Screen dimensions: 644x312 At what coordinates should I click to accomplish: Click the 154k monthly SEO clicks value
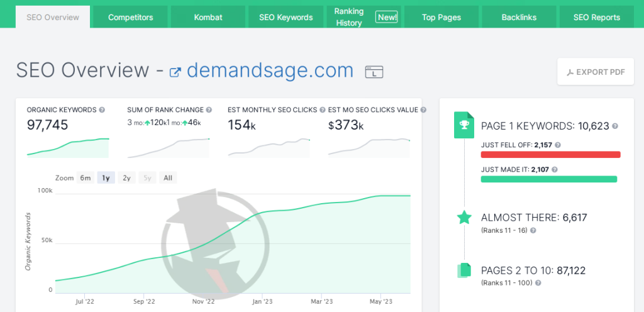(x=242, y=125)
